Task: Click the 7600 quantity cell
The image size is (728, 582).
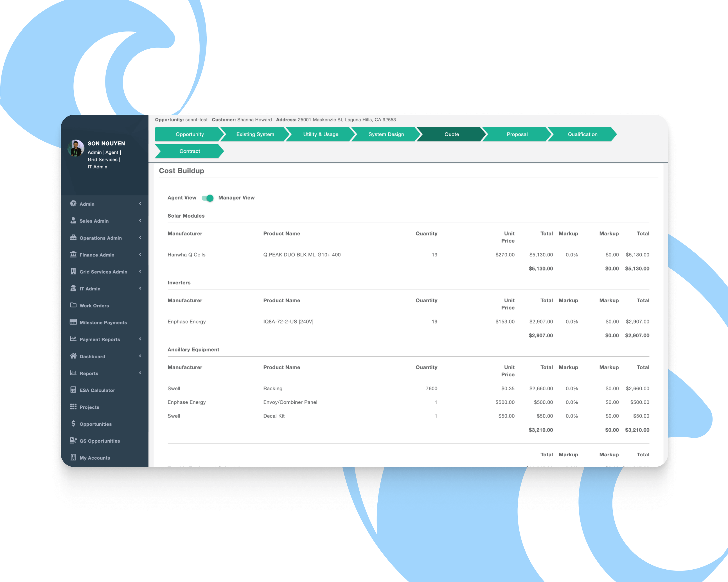Action: coord(431,389)
